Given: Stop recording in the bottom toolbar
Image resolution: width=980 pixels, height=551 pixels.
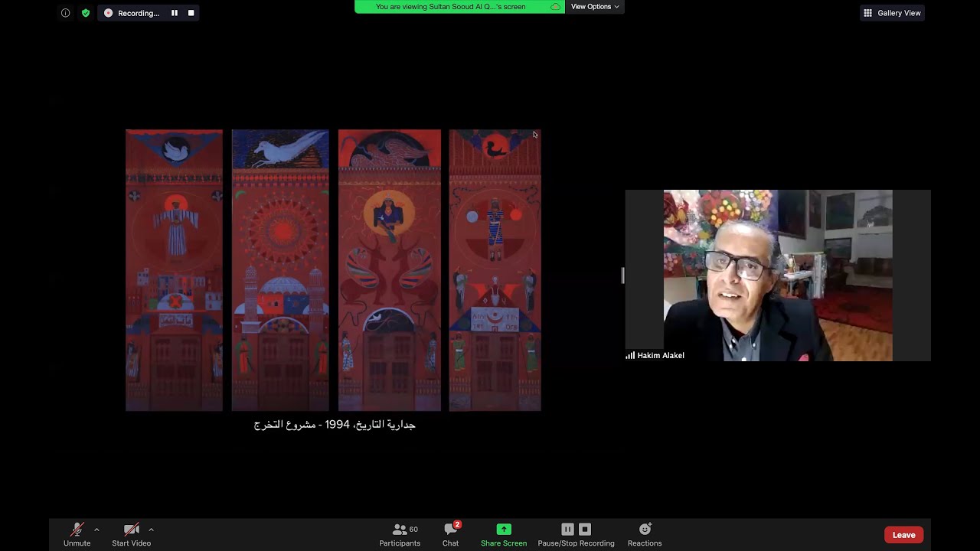Looking at the screenshot, I should (x=585, y=529).
